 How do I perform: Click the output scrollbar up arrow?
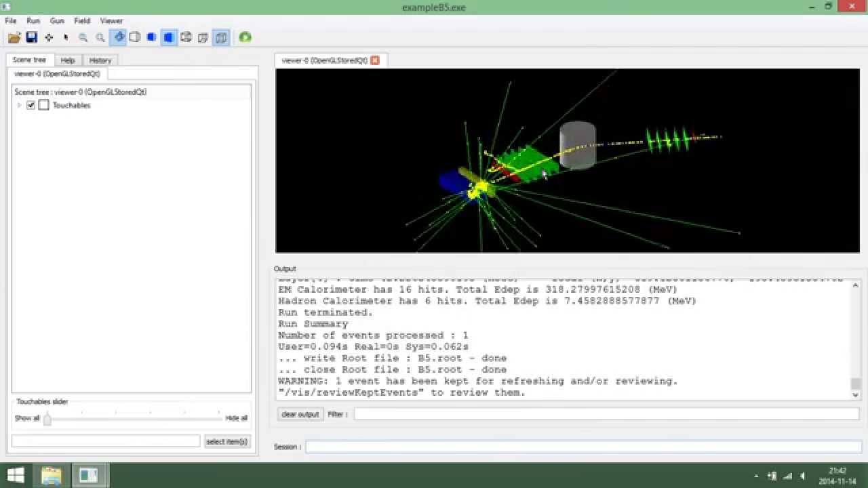click(855, 285)
